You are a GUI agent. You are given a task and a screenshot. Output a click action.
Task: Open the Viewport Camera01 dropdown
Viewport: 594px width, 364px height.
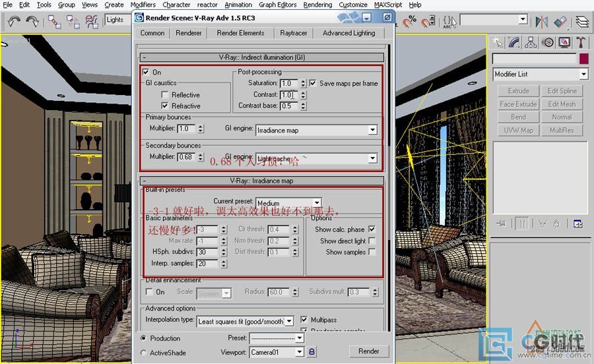[x=300, y=352]
